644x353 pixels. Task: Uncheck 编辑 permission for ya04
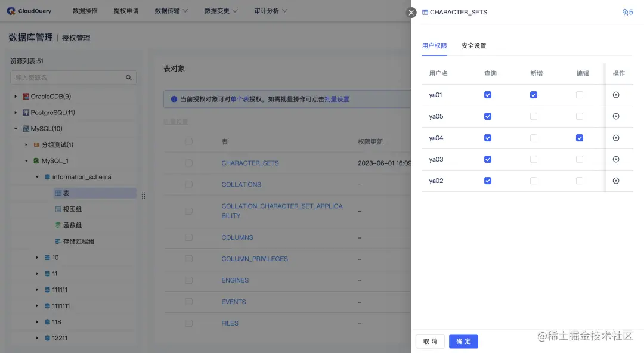(x=580, y=138)
